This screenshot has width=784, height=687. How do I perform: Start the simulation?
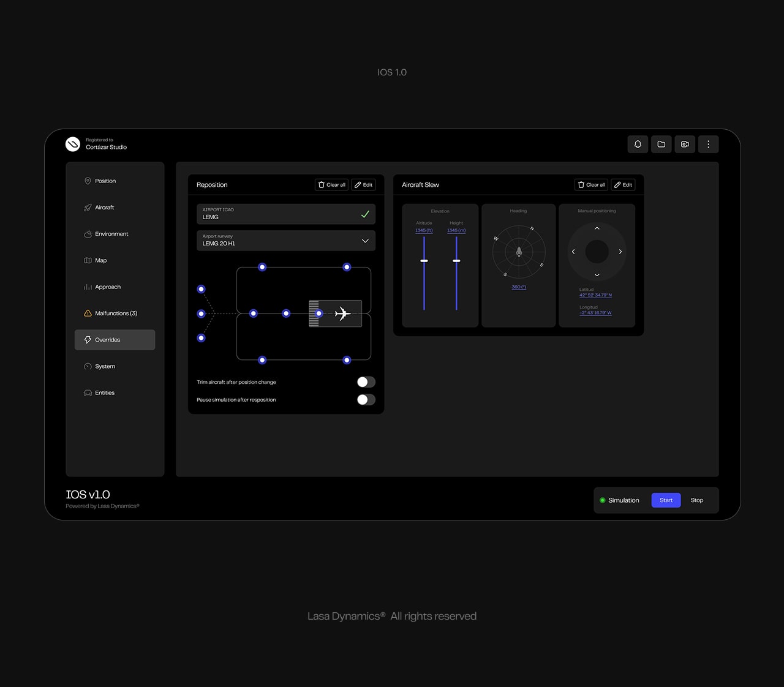(x=666, y=500)
